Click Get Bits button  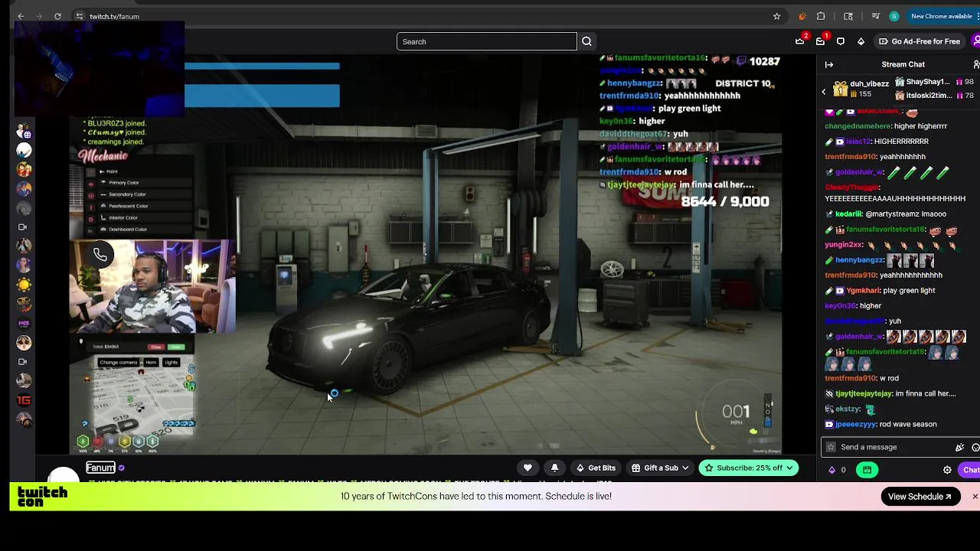click(596, 468)
